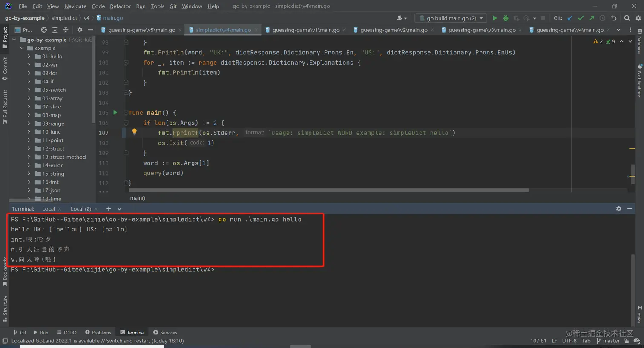Open Search Everywhere magnifier icon
This screenshot has width=644, height=348.
point(627,18)
